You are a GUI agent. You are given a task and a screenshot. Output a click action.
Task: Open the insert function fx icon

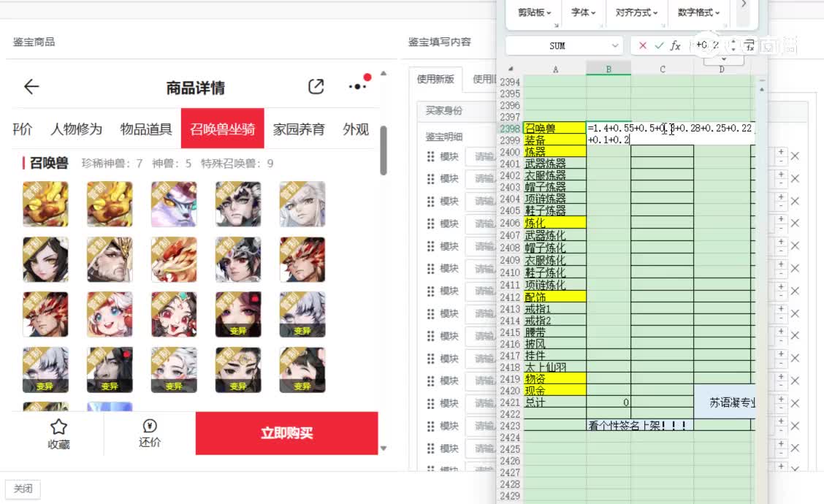[x=675, y=46]
